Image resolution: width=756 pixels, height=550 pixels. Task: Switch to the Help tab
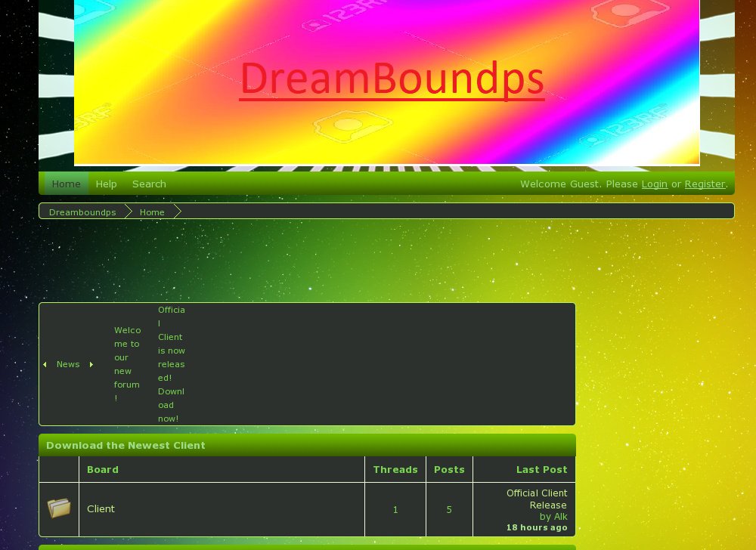tap(106, 184)
